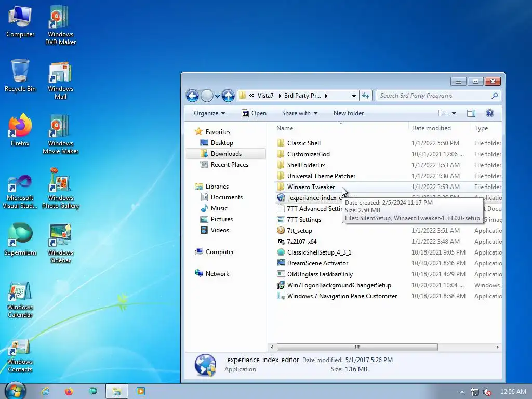This screenshot has height=399, width=532.
Task: Click the Open toolbar button
Action: click(x=254, y=113)
